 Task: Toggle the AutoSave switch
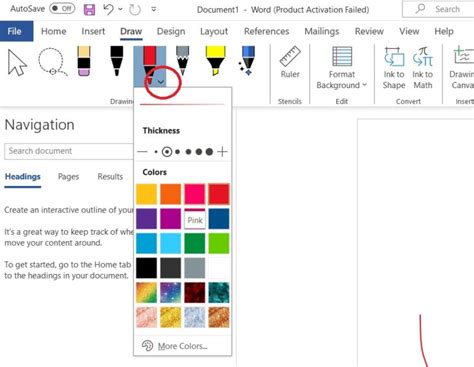(x=62, y=9)
